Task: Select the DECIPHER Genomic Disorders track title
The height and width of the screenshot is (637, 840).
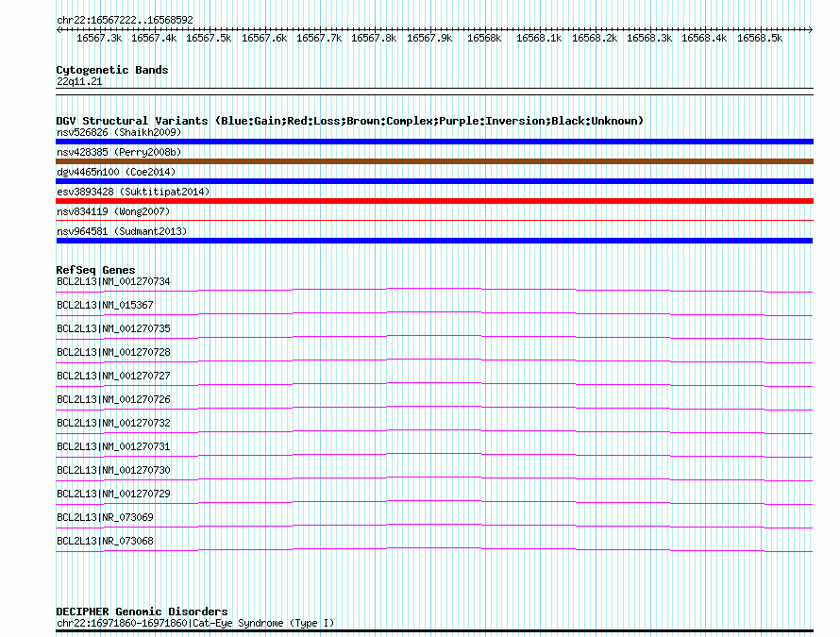Action: [142, 612]
